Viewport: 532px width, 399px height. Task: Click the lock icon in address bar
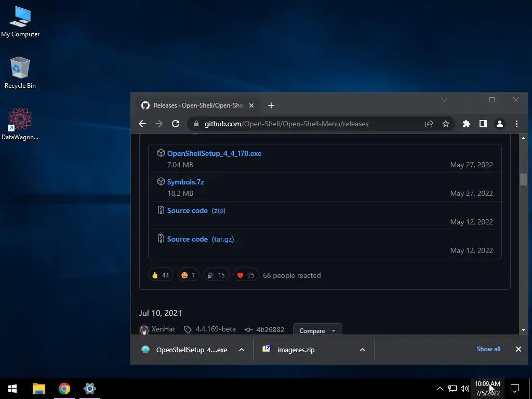point(196,124)
